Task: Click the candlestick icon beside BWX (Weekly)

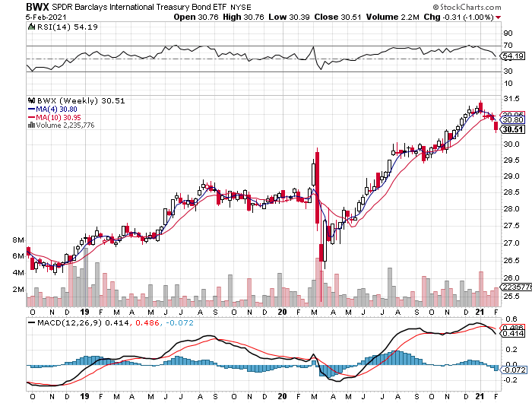Action: pos(32,100)
